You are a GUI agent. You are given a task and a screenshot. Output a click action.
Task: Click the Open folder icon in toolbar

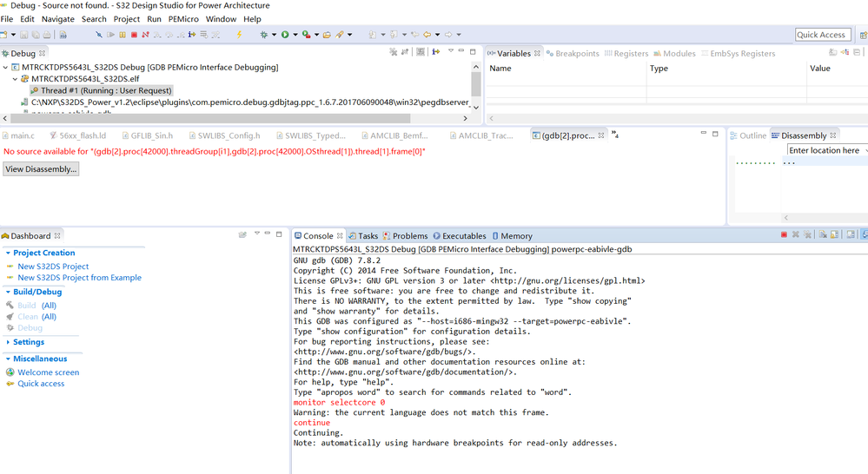click(327, 35)
